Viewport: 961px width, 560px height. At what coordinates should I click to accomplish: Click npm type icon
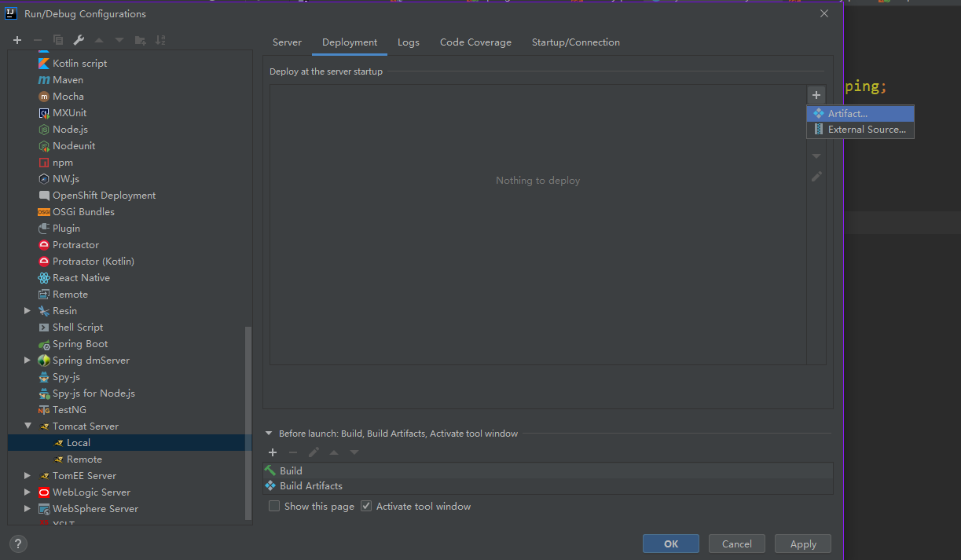pos(44,163)
